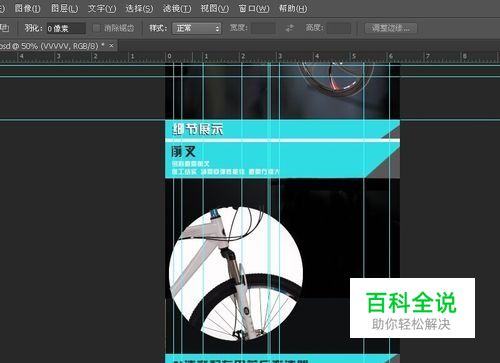Open the 图层(L) menu
Viewport: 500px width, 363px height.
click(65, 8)
